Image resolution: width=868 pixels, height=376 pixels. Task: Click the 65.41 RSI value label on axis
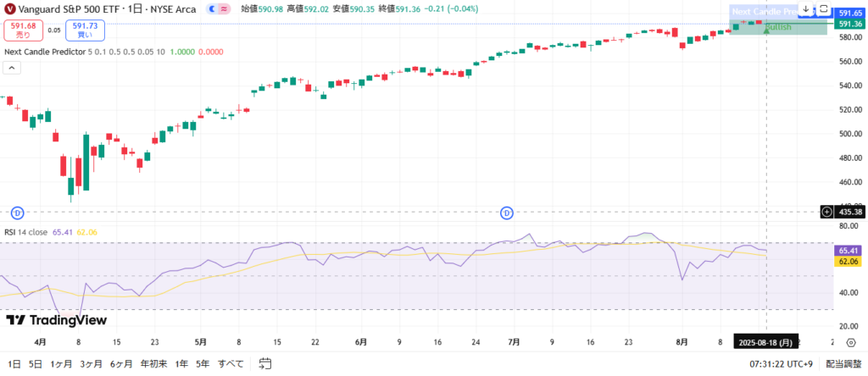[x=849, y=251]
